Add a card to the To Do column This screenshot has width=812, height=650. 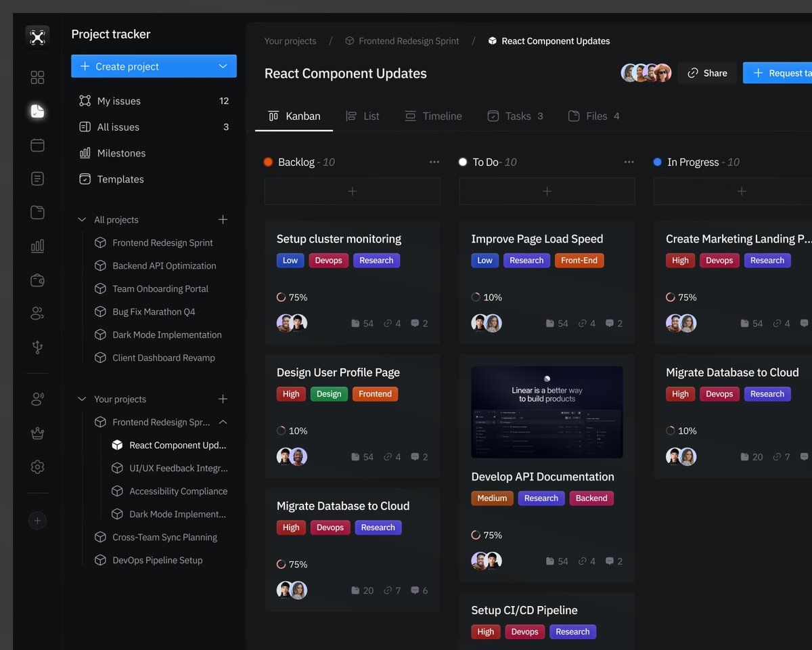547,192
